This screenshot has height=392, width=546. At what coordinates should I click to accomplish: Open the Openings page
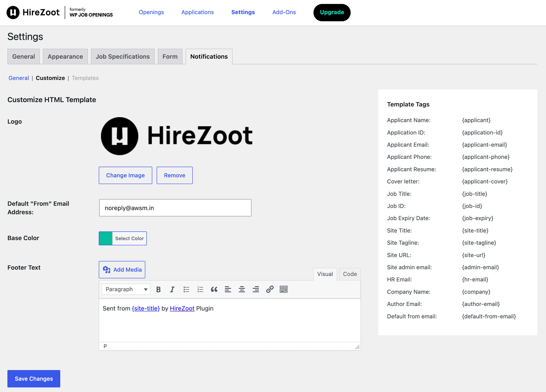click(151, 12)
